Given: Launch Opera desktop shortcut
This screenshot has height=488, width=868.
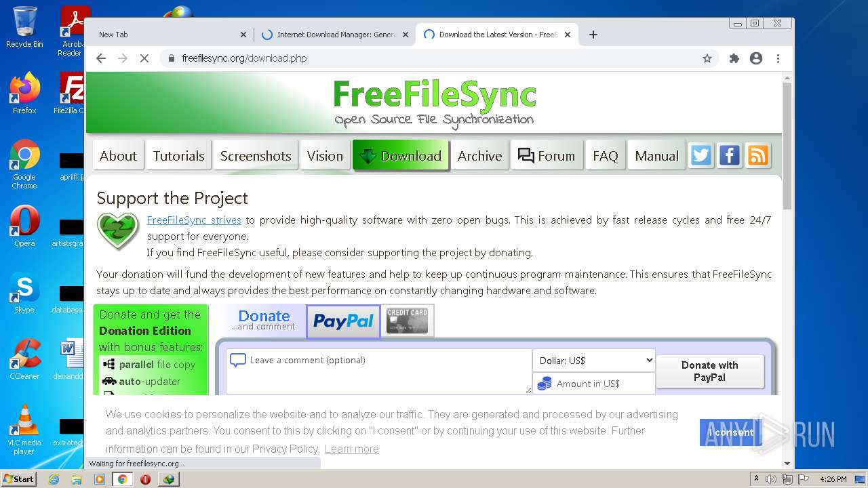Looking at the screenshot, I should (24, 226).
